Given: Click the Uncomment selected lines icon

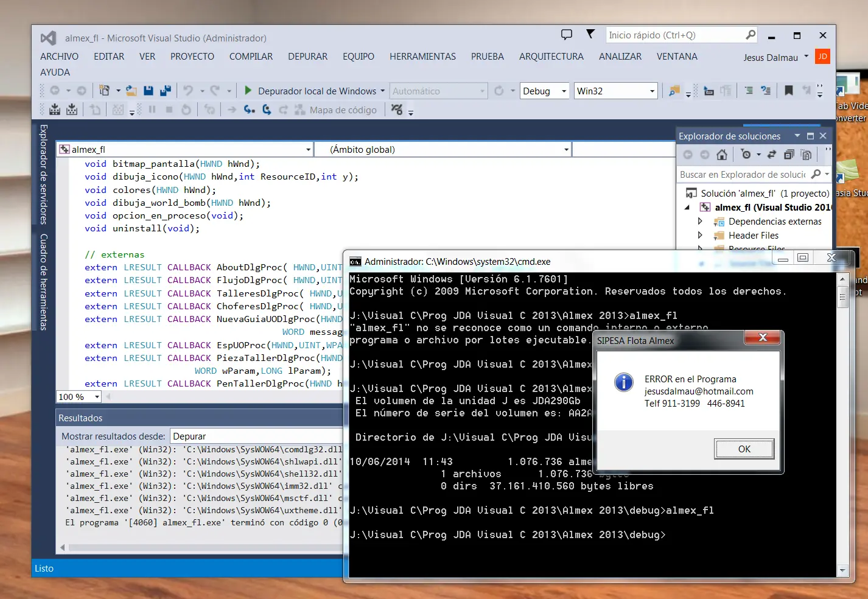Looking at the screenshot, I should coord(766,91).
